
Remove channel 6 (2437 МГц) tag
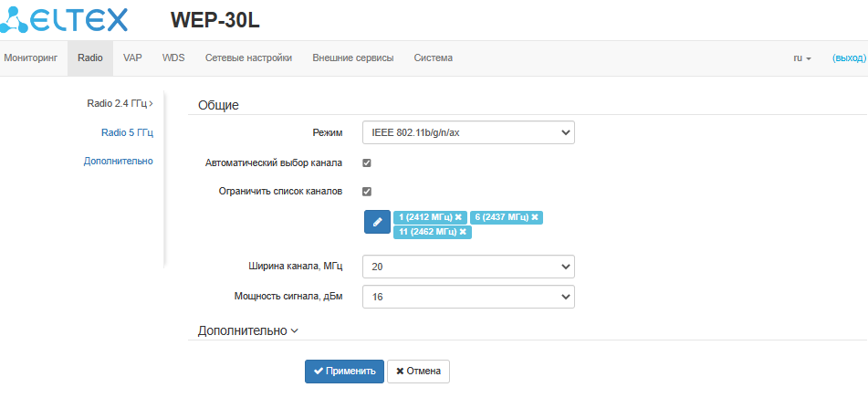coord(536,217)
